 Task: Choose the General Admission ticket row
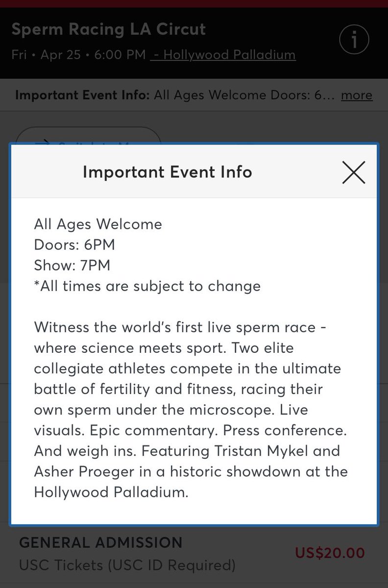pyautogui.click(x=194, y=554)
